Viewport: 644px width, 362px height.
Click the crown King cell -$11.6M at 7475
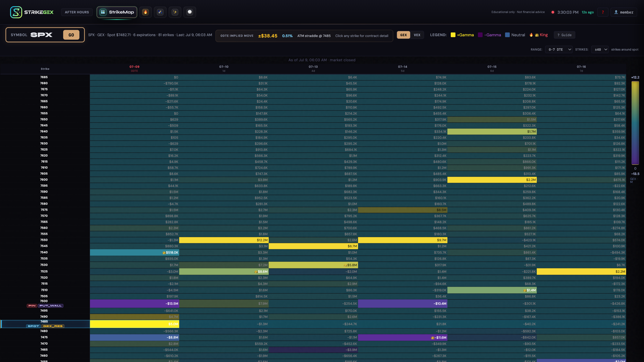[402, 337]
